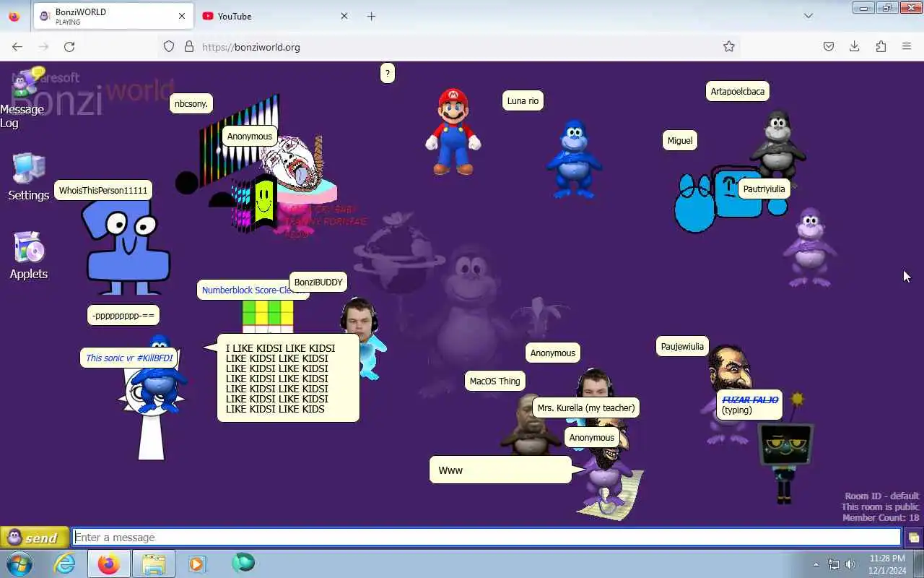Show hidden tray icons arrow
The height and width of the screenshot is (578, 924).
tap(816, 564)
